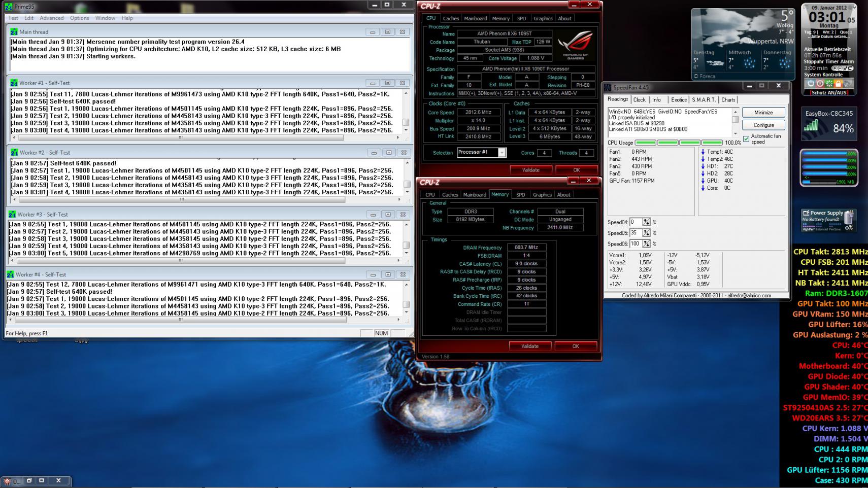Open the Clock tab in SpeedFan

pos(640,100)
